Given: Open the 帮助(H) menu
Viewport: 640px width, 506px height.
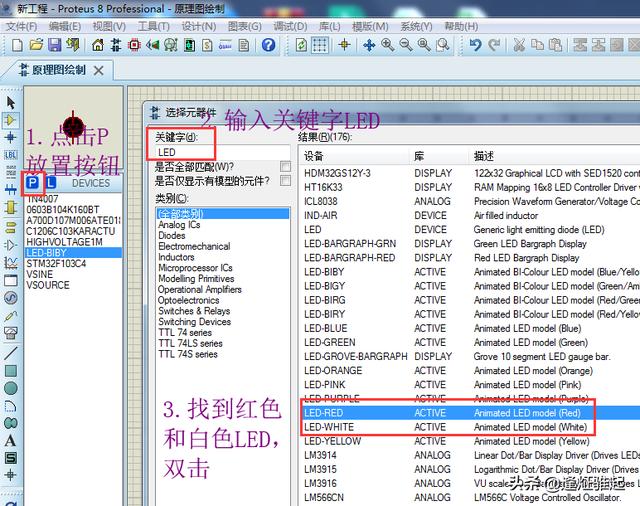Looking at the screenshot, I should tap(461, 27).
